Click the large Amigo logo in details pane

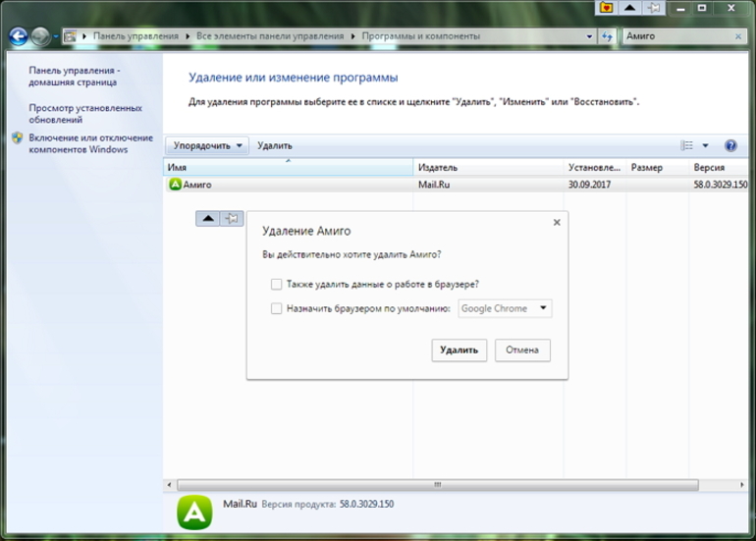pyautogui.click(x=194, y=513)
